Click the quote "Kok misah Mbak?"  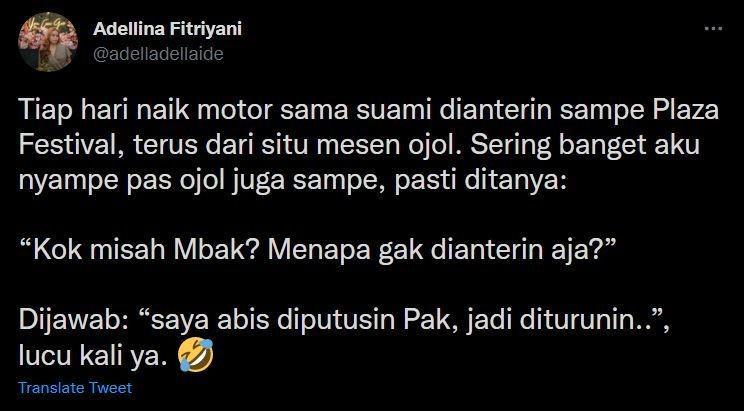[139, 250]
